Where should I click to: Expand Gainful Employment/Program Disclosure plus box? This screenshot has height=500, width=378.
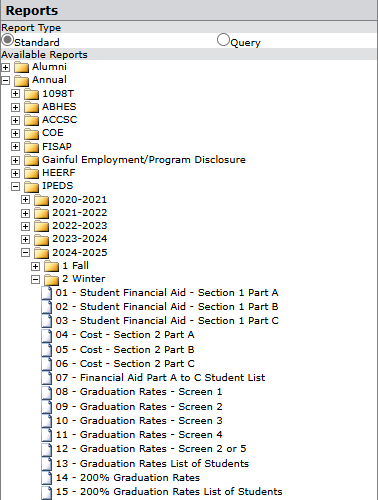click(15, 160)
